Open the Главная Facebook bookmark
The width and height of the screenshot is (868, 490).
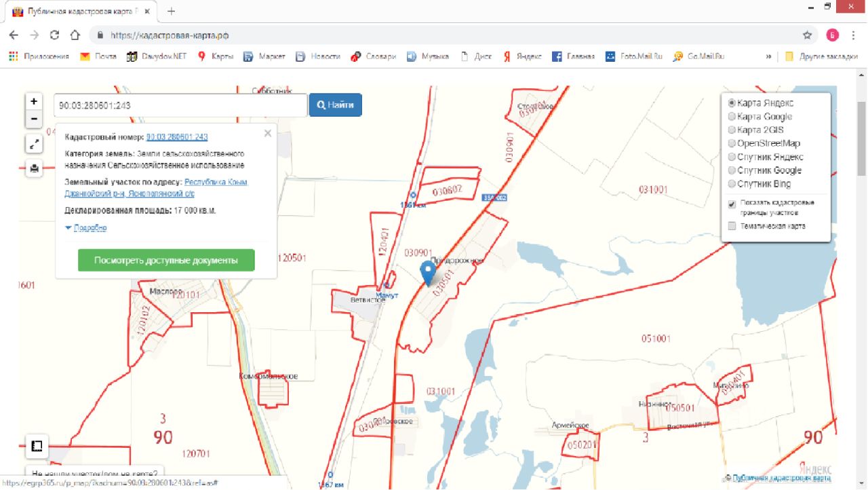(x=574, y=56)
